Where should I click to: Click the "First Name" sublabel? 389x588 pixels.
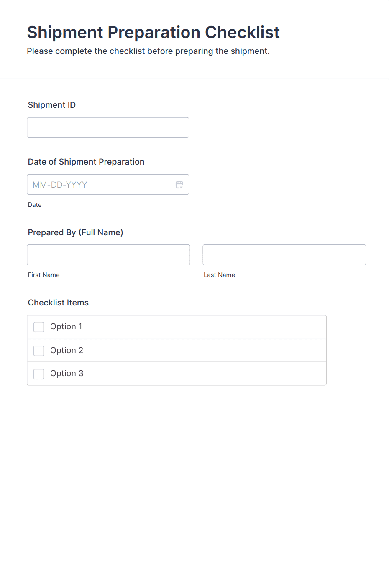click(44, 275)
